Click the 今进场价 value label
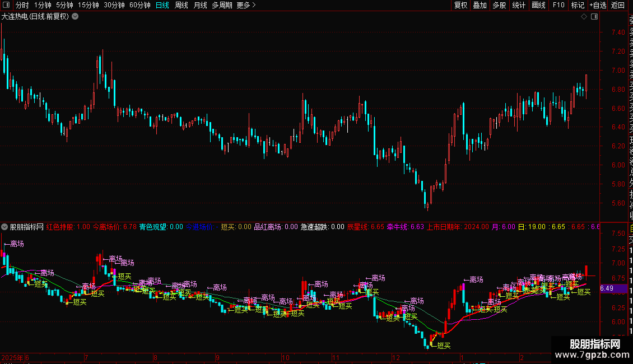This screenshot has width=633, height=364. [x=202, y=227]
